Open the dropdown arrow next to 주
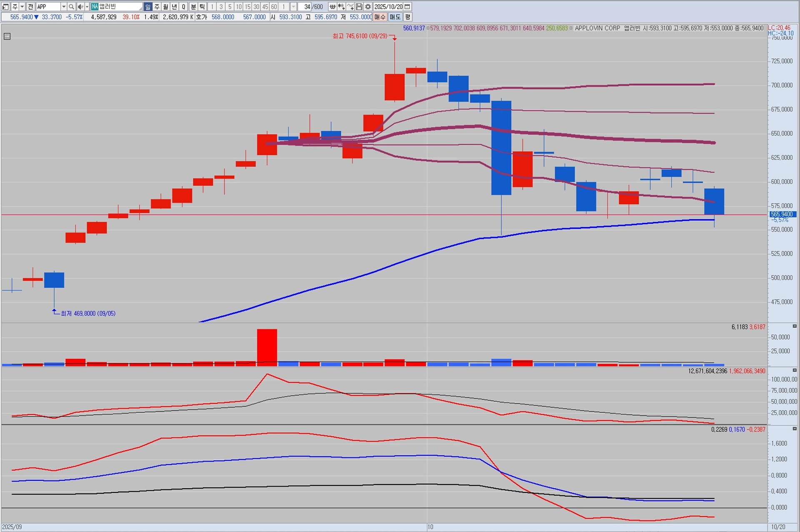The image size is (800, 532). click(22, 7)
